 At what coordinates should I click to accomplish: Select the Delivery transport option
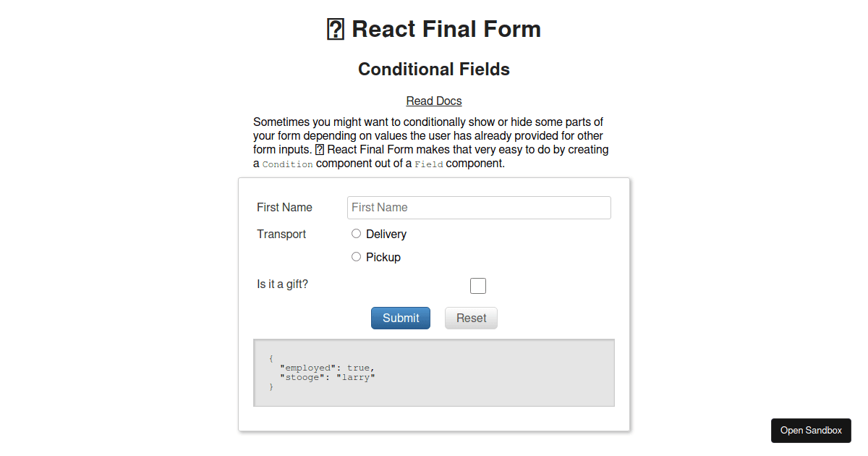click(356, 233)
